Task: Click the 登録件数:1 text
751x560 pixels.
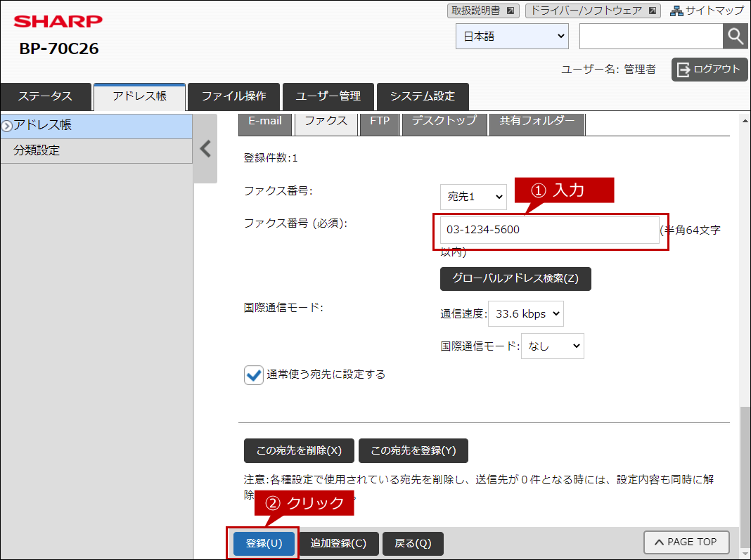Action: pyautogui.click(x=271, y=158)
